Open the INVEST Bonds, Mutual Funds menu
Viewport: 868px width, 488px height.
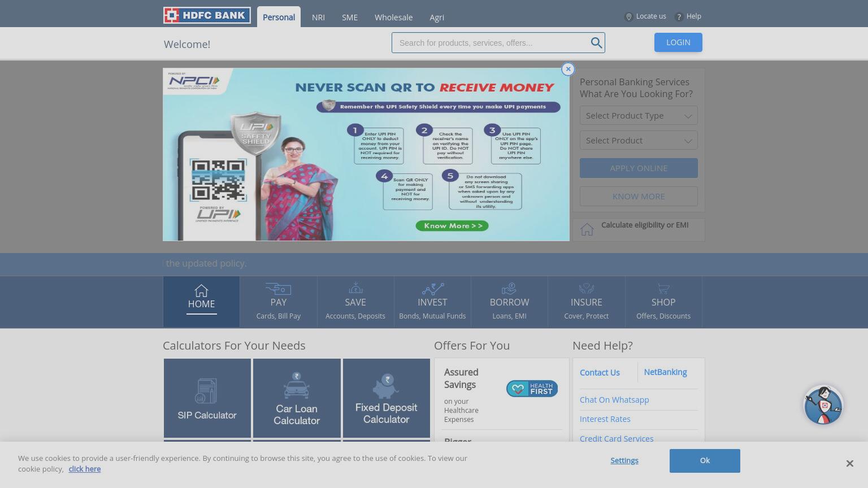tap(432, 302)
